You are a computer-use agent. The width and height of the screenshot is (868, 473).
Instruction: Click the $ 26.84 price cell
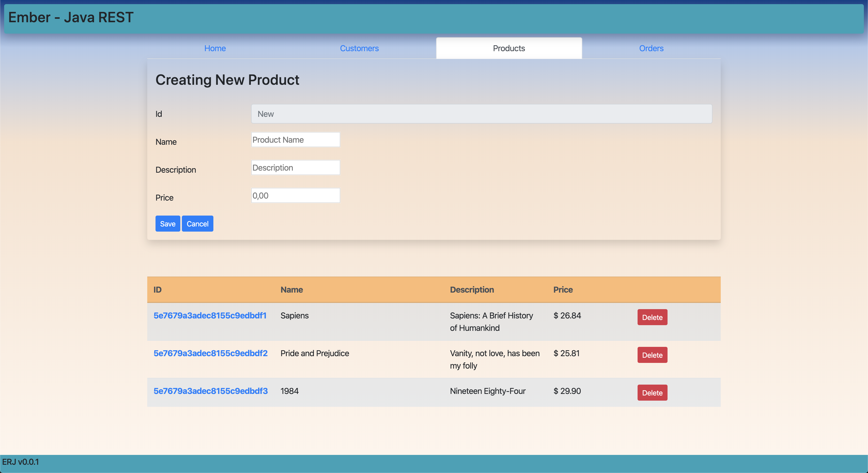[568, 316]
